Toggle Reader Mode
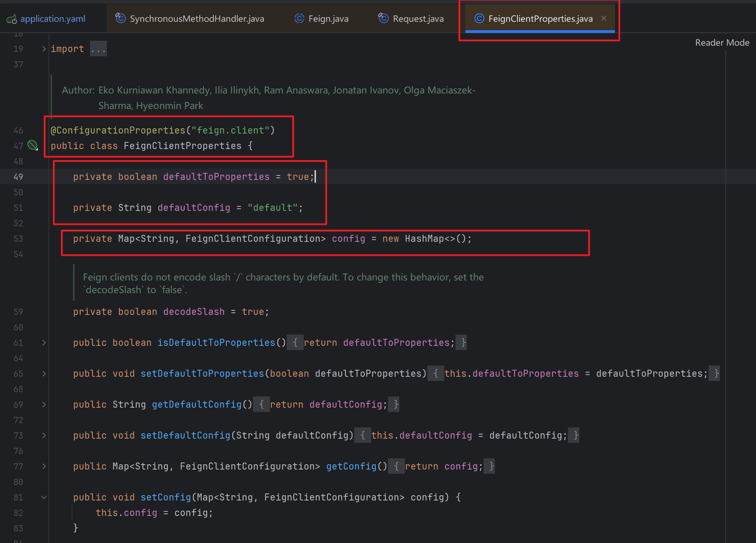 722,43
